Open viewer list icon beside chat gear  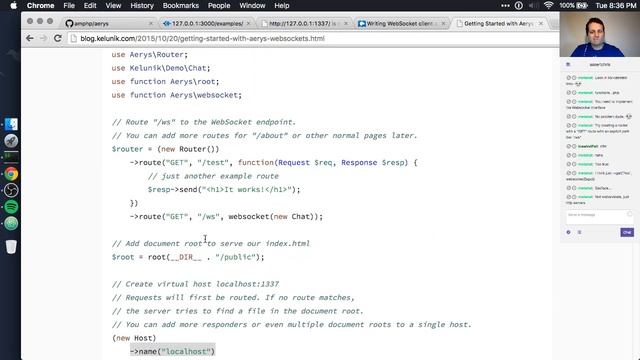(x=579, y=232)
